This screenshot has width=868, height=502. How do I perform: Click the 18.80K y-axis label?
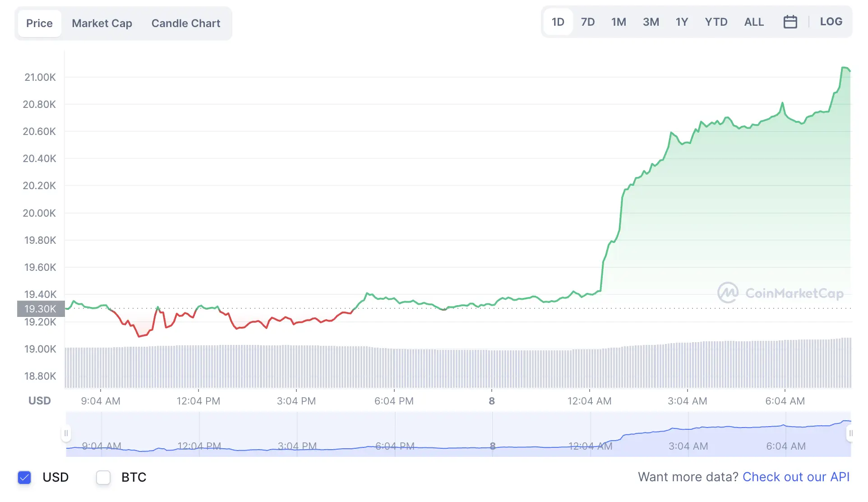tap(40, 376)
